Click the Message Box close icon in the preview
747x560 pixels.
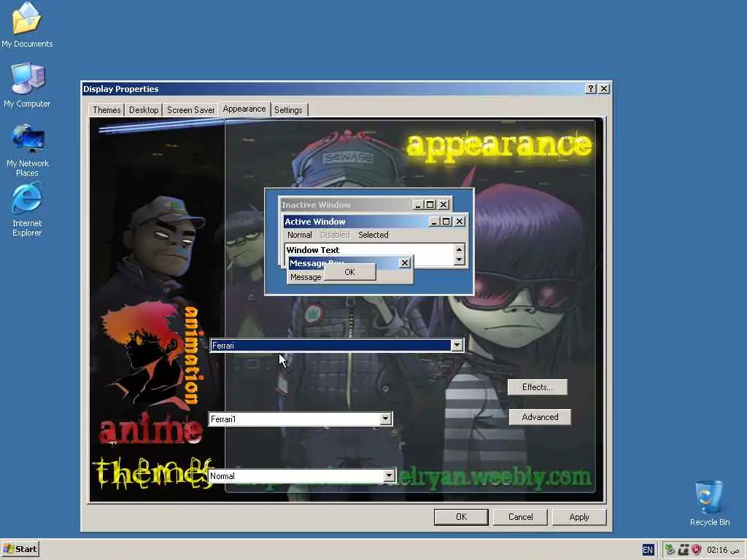[x=404, y=262]
